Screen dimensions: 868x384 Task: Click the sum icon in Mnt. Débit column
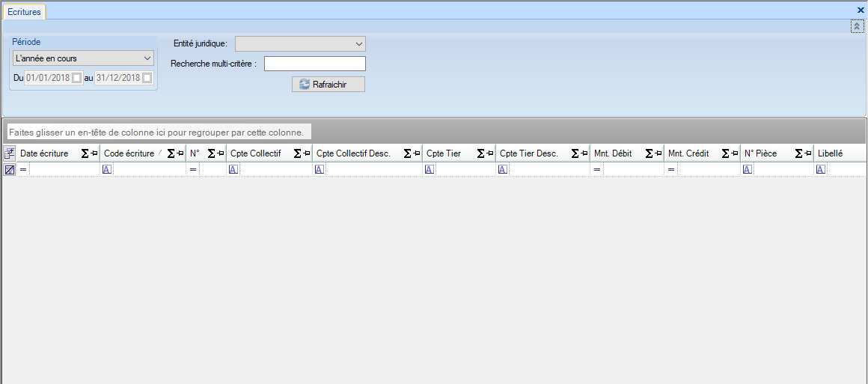(649, 153)
